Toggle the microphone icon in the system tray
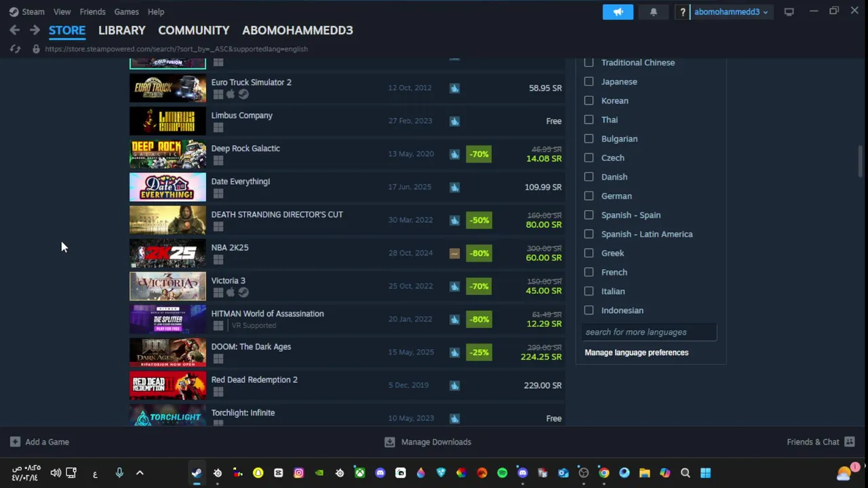This screenshot has height=488, width=868. [x=119, y=473]
